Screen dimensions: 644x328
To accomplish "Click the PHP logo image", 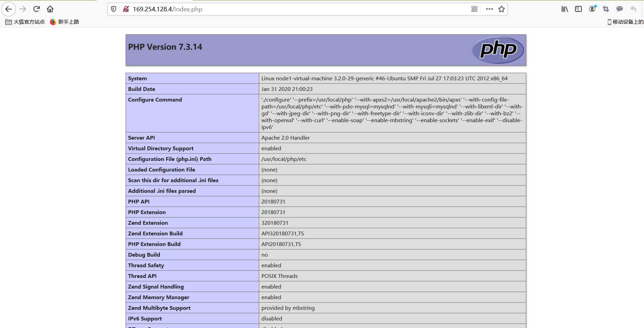I will [498, 50].
